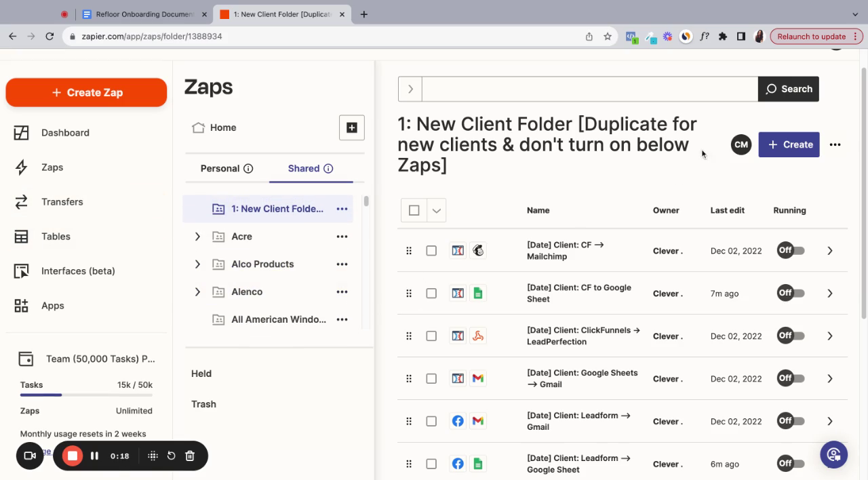Turn on CF to Google Sheet Zap toggle
The height and width of the screenshot is (480, 868).
[x=791, y=294]
